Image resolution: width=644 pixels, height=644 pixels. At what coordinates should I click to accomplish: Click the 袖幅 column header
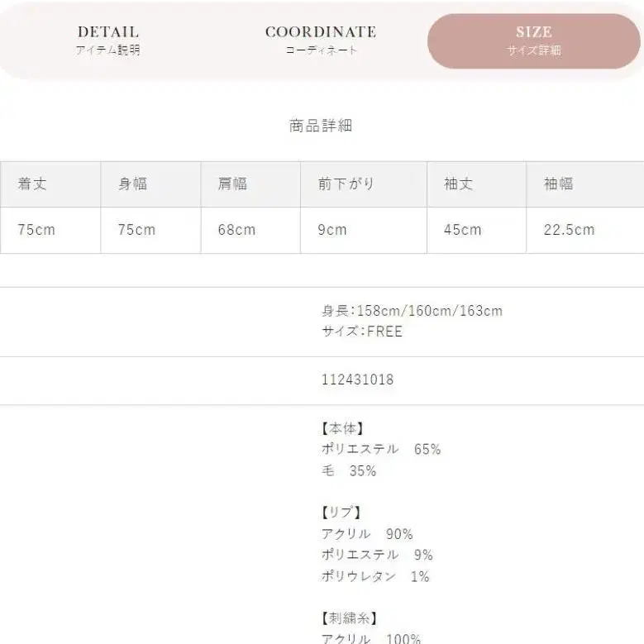point(559,184)
